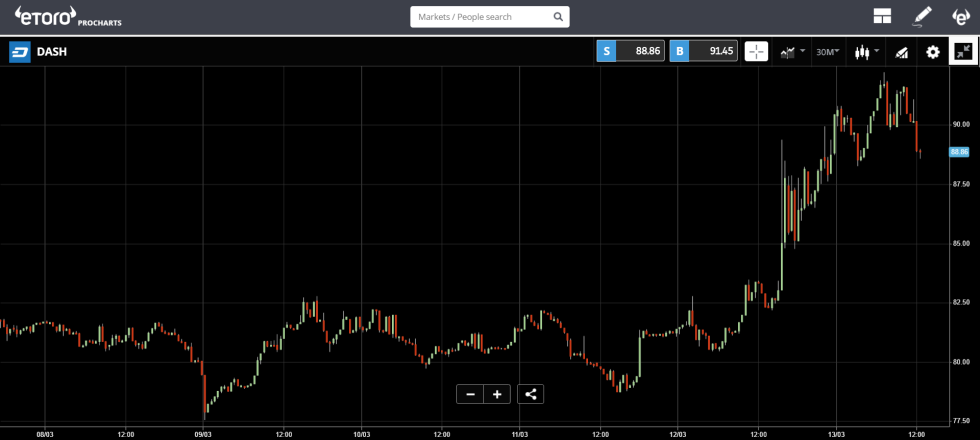The image size is (980, 440).
Task: Open the indicators and studies tool
Action: [x=901, y=52]
